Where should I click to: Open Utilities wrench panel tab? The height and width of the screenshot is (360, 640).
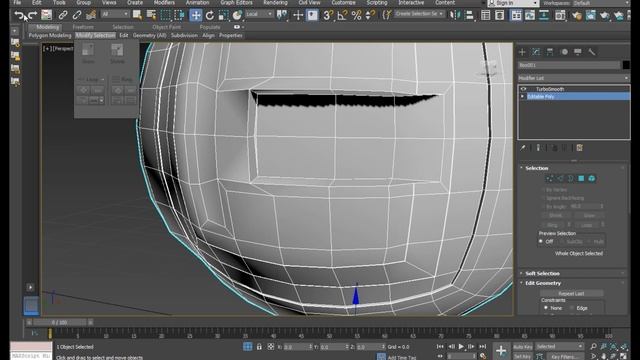click(x=591, y=52)
